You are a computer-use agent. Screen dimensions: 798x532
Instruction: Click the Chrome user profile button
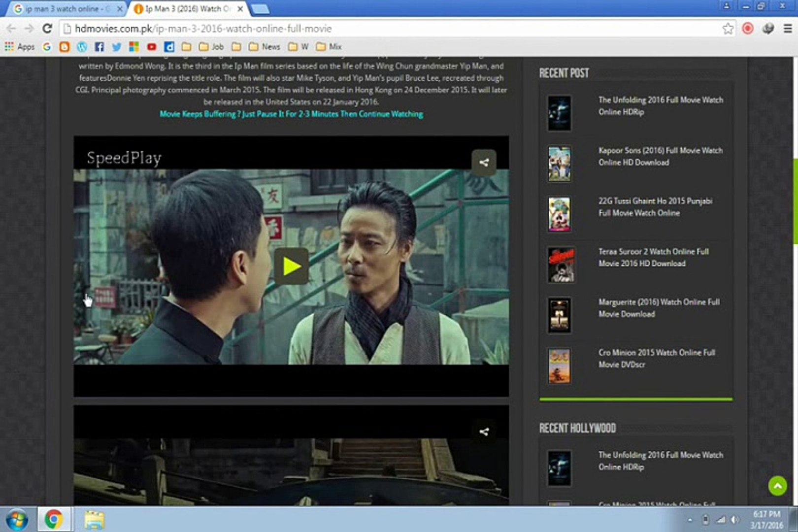pyautogui.click(x=726, y=6)
